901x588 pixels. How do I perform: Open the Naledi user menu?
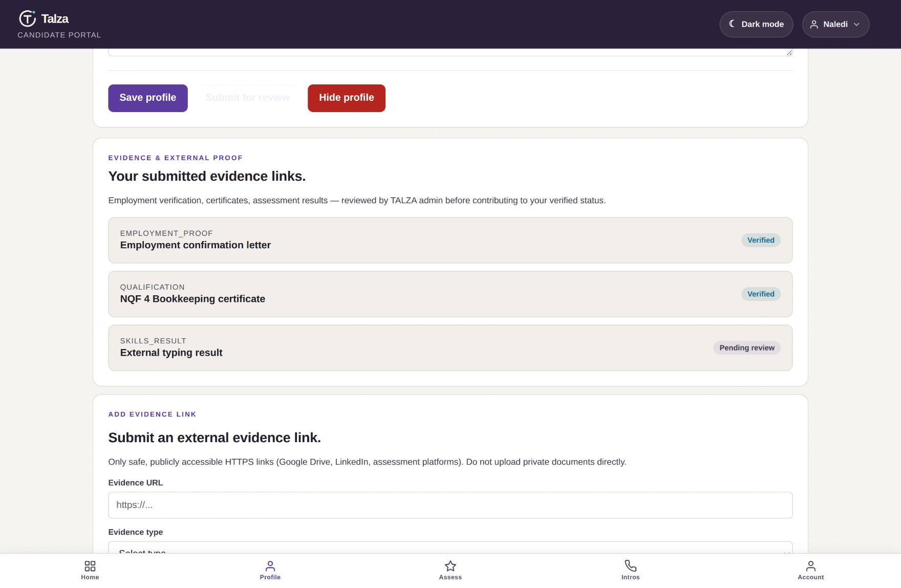[835, 24]
